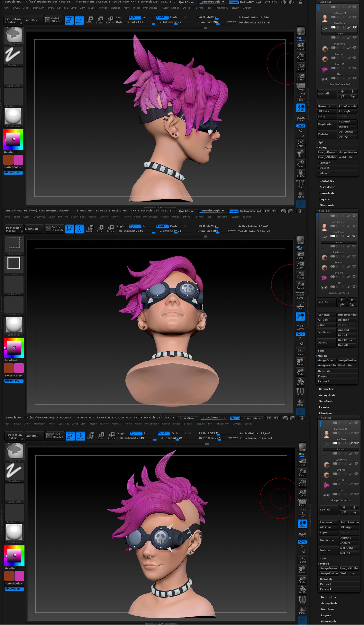Select the HeadBase subtool thumbnail in the middle list

[324, 227]
